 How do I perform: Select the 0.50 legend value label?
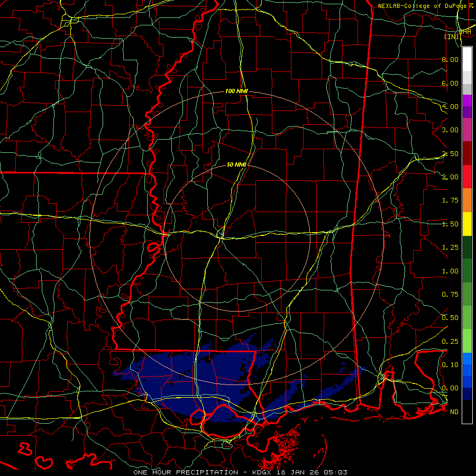pyautogui.click(x=450, y=318)
